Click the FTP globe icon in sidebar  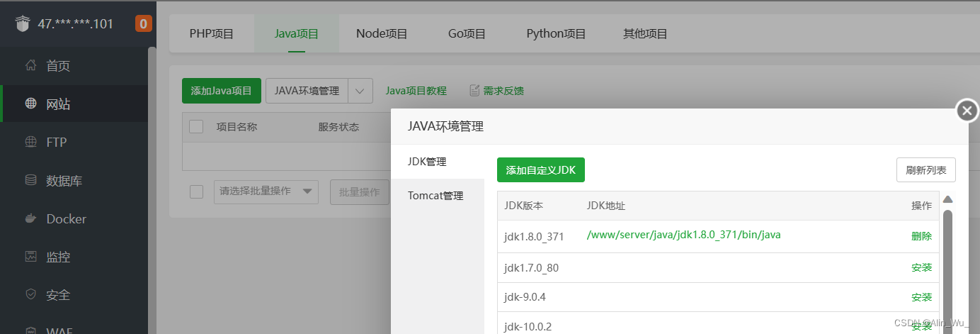tap(30, 142)
